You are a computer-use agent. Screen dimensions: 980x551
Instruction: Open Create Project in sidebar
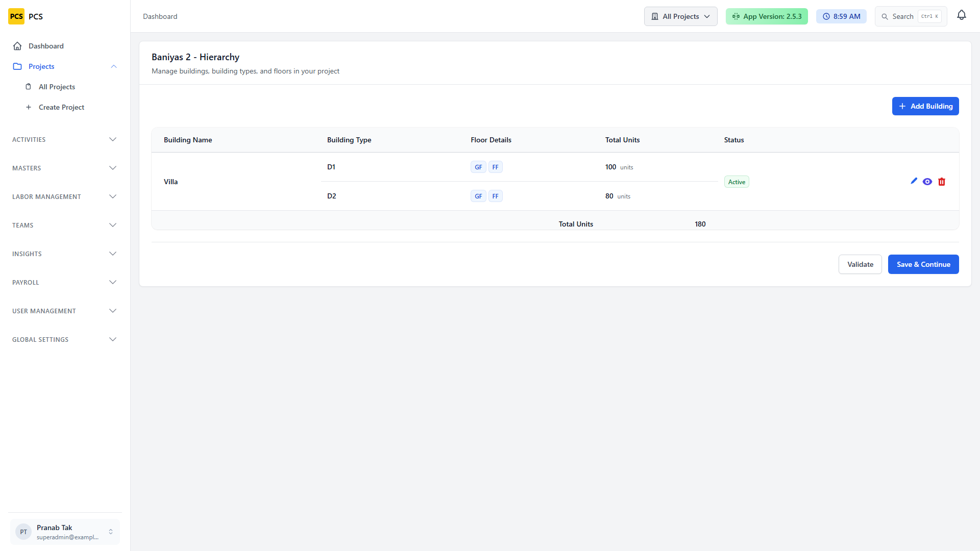coord(61,107)
